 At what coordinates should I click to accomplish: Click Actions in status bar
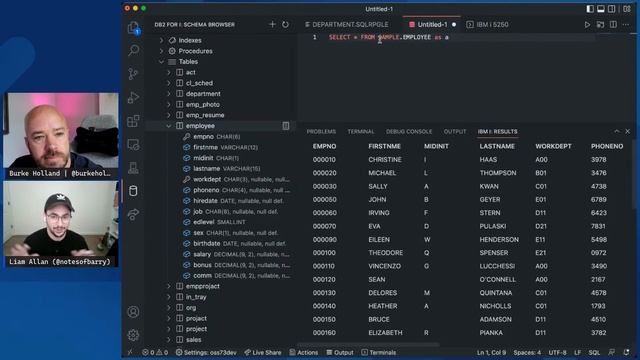click(x=304, y=352)
